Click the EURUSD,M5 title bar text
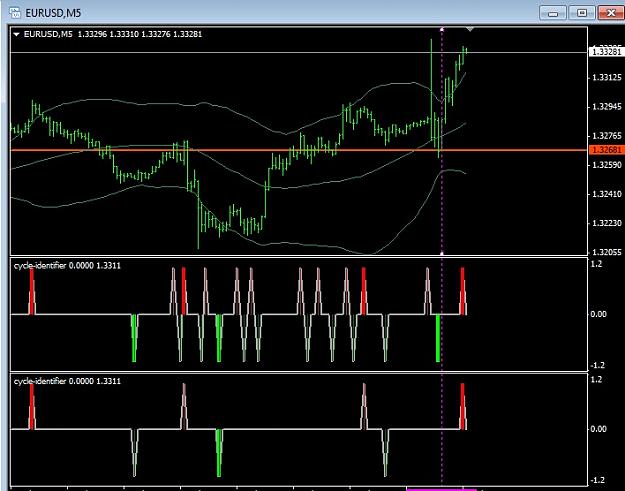The width and height of the screenshot is (625, 491). 53,13
